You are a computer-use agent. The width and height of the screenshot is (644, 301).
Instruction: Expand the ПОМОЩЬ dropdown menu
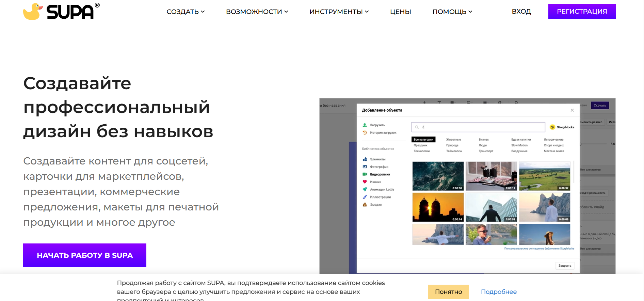point(452,12)
